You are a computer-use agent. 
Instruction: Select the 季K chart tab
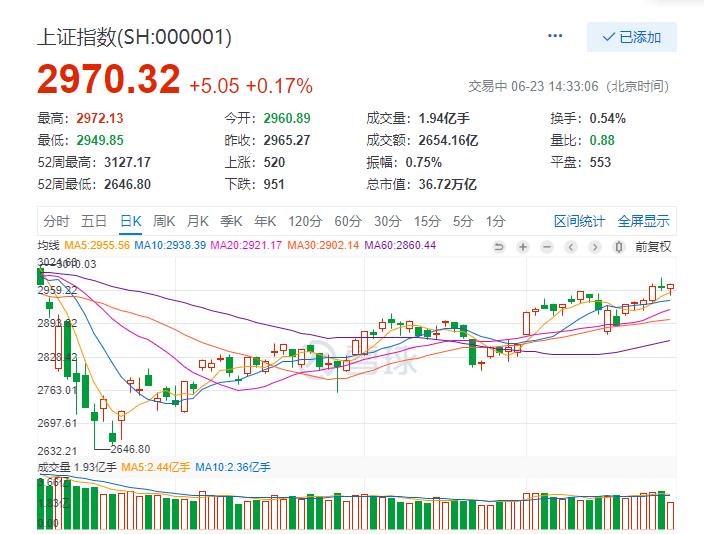coord(232,221)
